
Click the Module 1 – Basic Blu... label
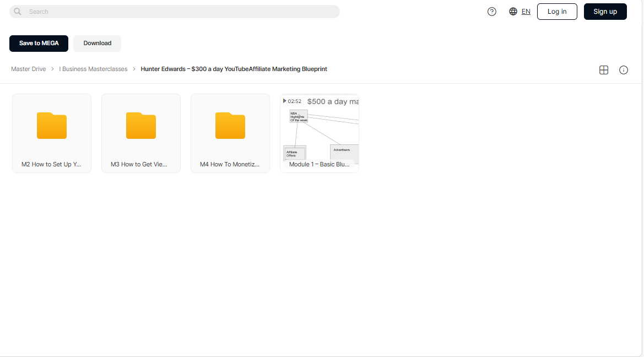[x=319, y=164]
